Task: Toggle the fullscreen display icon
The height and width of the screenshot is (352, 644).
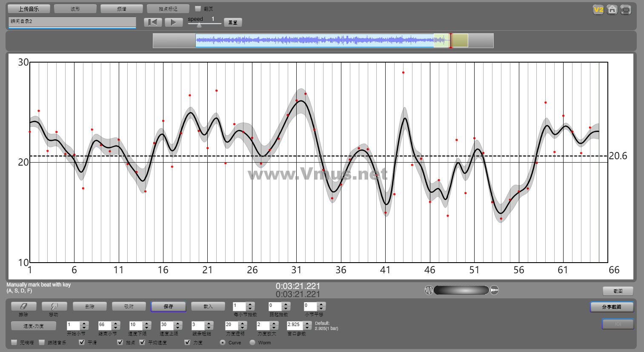Action: coord(626,9)
